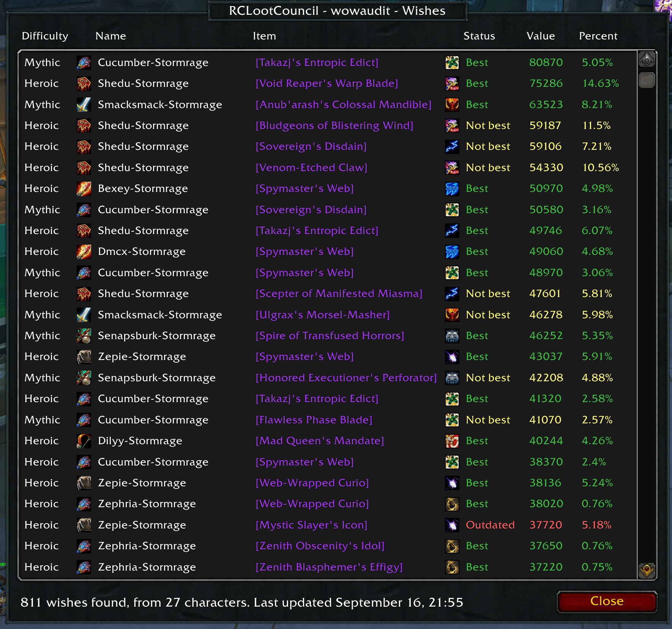Click the sword icon on Smacksmack Anub'arash's Mandible row
This screenshot has height=629, width=672.
click(x=84, y=105)
